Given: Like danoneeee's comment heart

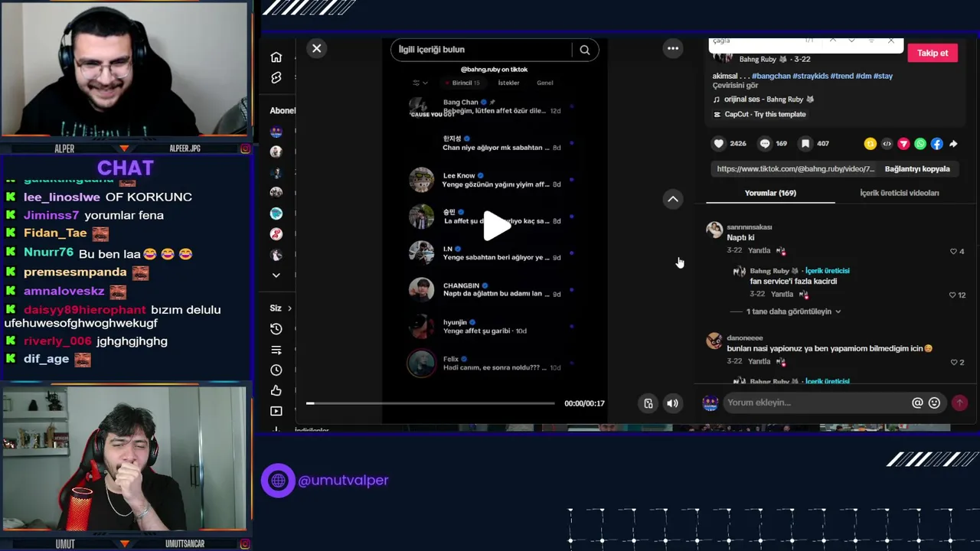Looking at the screenshot, I should coord(953,362).
